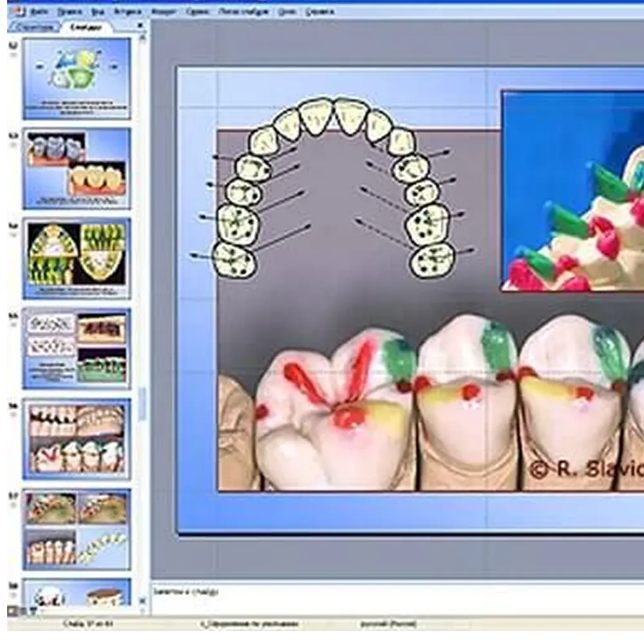Start slide show from bottom view icon
This screenshot has height=644, width=644.
coord(33,611)
